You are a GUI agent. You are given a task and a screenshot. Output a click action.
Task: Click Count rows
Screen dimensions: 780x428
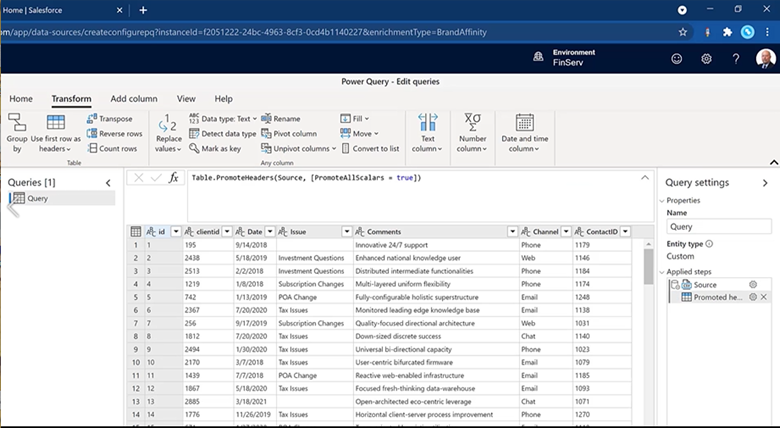[112, 148]
